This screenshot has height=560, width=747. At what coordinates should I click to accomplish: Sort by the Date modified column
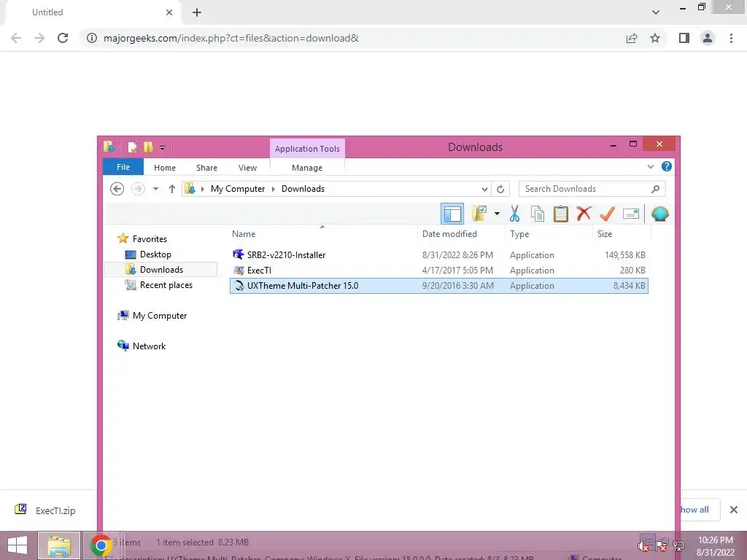(x=449, y=234)
